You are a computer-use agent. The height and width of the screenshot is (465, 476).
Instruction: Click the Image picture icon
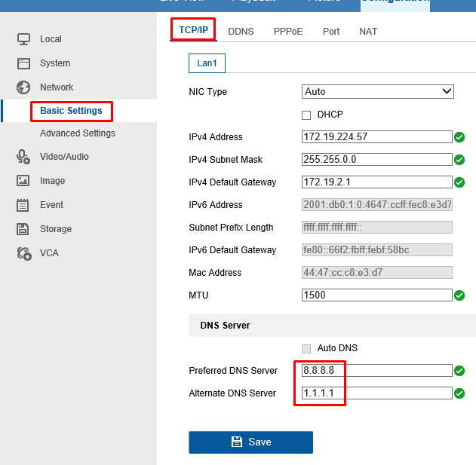[x=23, y=180]
